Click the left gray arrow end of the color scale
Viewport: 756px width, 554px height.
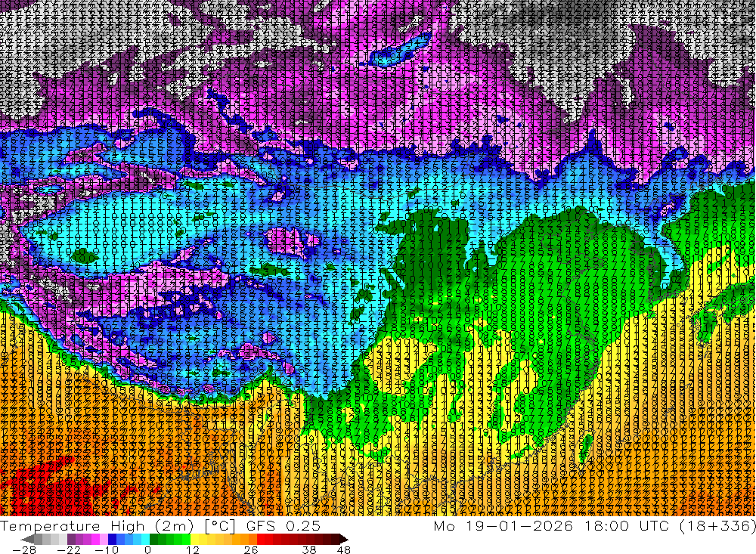[x=27, y=539]
